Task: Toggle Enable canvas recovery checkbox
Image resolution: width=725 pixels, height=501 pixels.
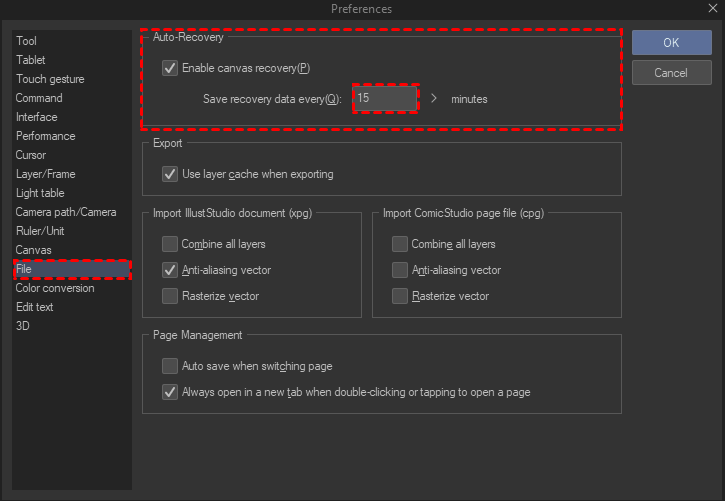Action: [170, 68]
